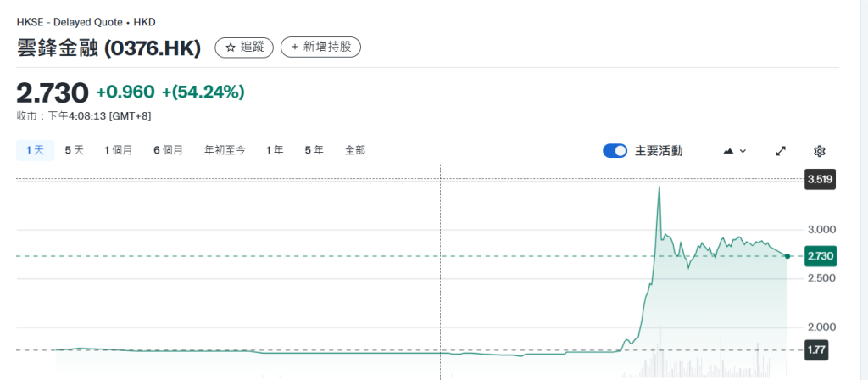Click the 1.77 previous close marker
This screenshot has width=868, height=380.
(x=816, y=350)
